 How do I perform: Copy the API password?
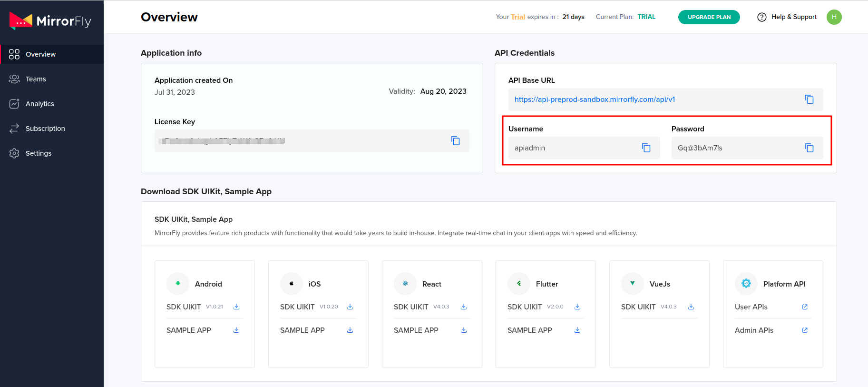point(809,148)
